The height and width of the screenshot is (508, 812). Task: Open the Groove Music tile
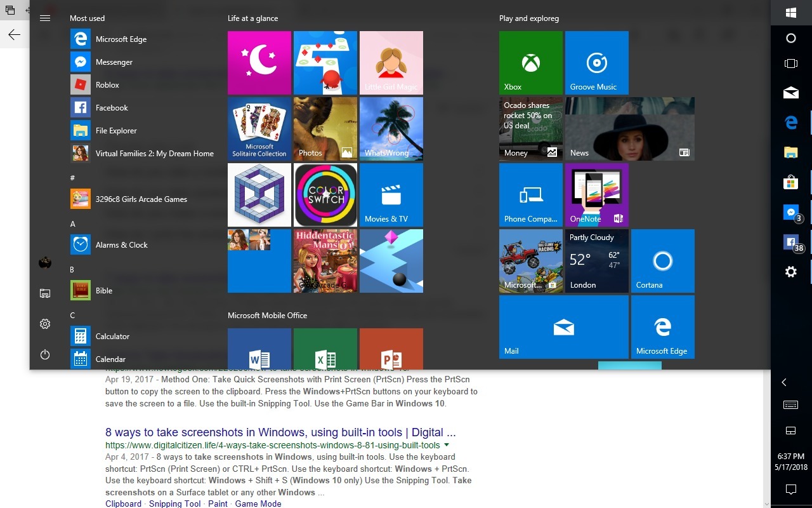point(597,63)
